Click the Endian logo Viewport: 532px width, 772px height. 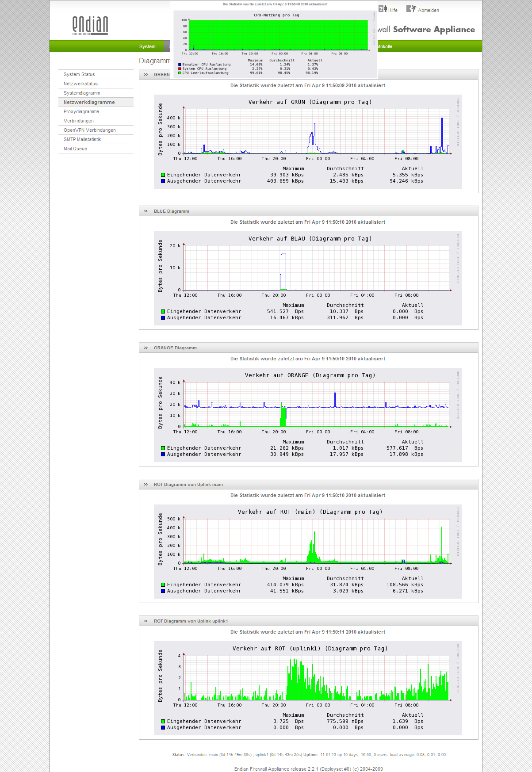[90, 25]
